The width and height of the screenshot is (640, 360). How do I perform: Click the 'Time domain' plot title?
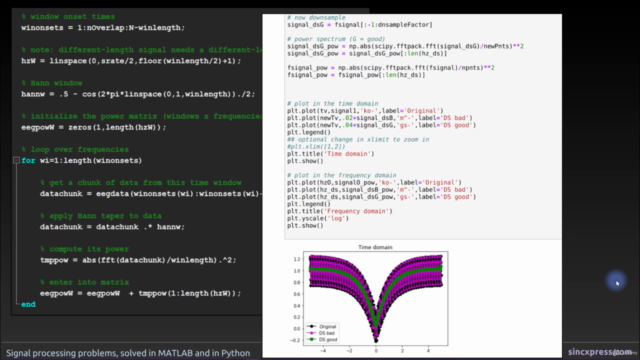(x=375, y=247)
